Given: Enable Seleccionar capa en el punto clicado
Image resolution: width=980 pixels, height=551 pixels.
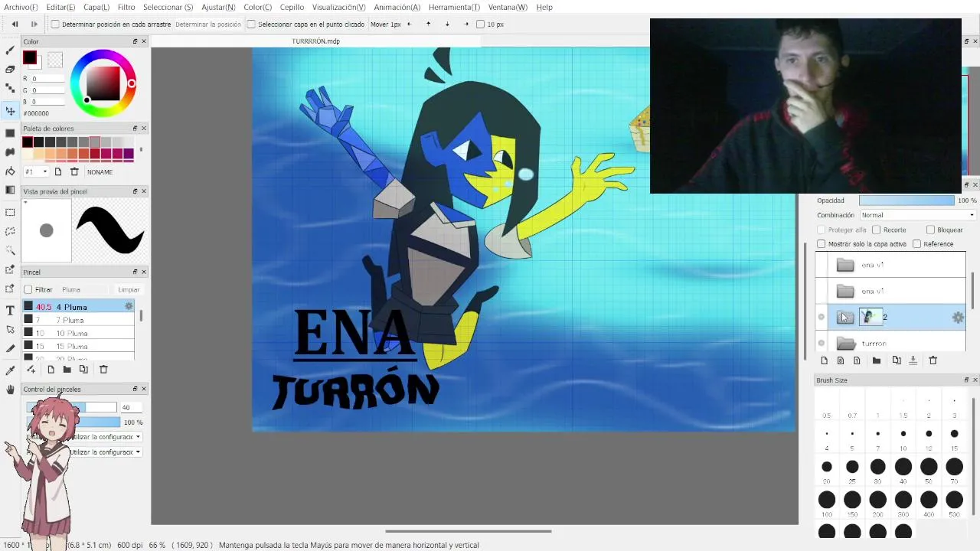Looking at the screenshot, I should 251,24.
